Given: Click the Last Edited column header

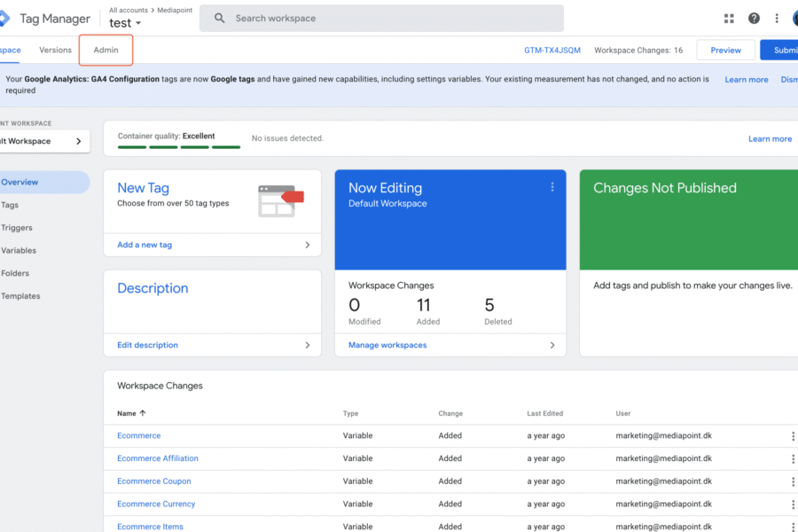Looking at the screenshot, I should [545, 413].
